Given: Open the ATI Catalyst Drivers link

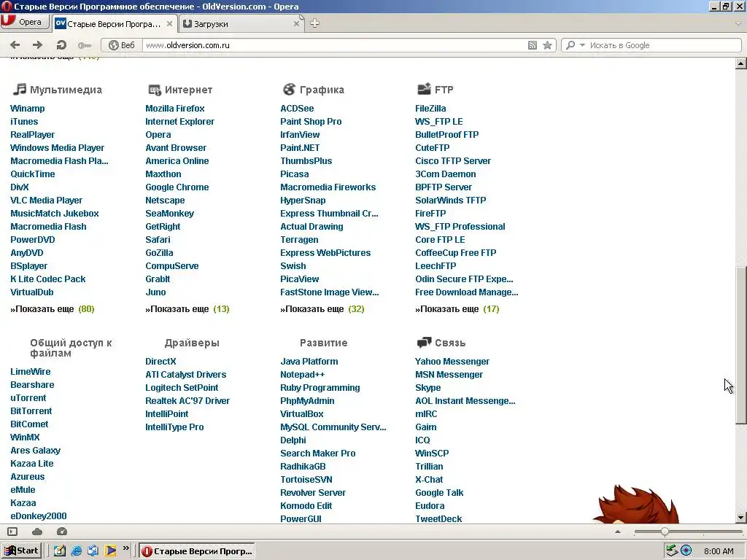Looking at the screenshot, I should pyautogui.click(x=186, y=375).
